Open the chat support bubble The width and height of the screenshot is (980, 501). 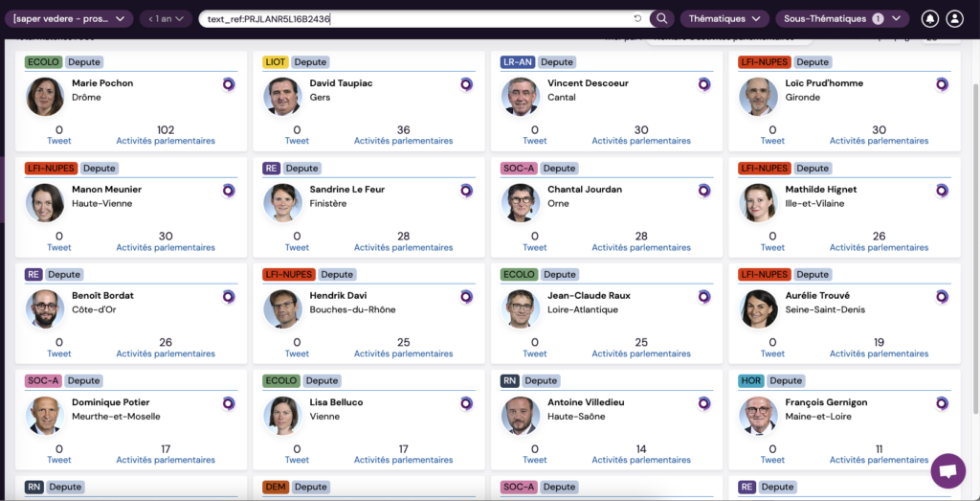pos(947,471)
